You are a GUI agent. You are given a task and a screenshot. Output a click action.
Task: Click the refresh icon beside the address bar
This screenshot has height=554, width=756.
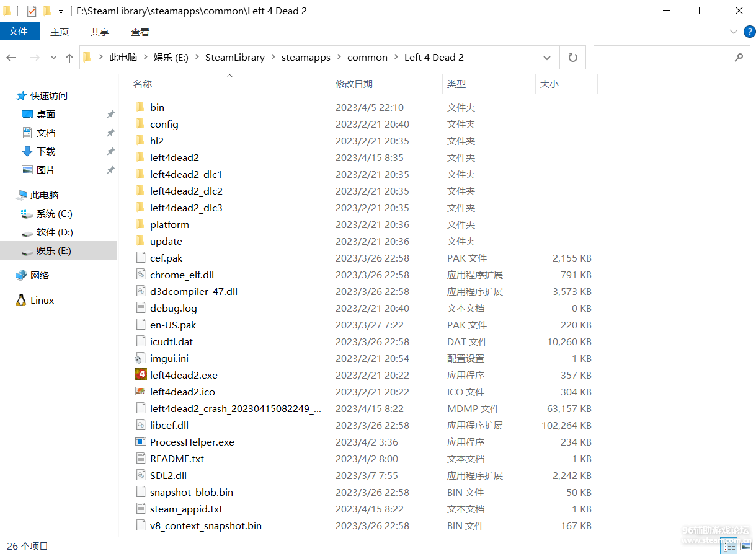[x=572, y=57]
